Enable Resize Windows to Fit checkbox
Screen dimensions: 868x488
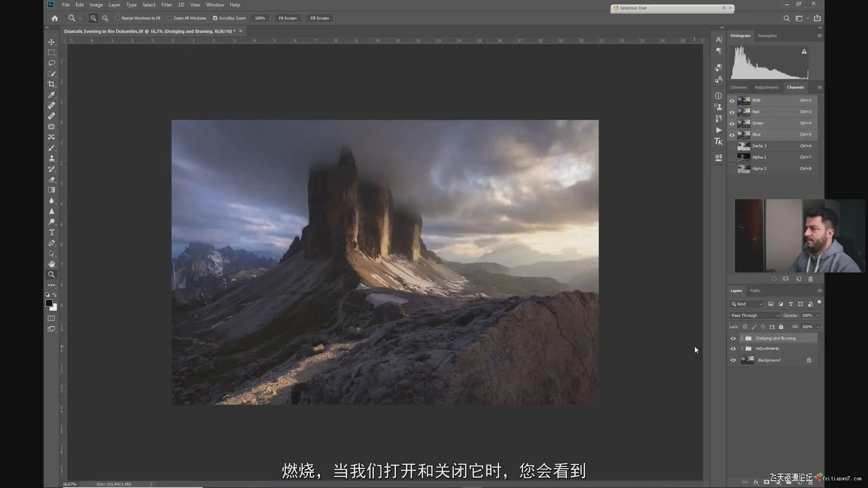(118, 18)
